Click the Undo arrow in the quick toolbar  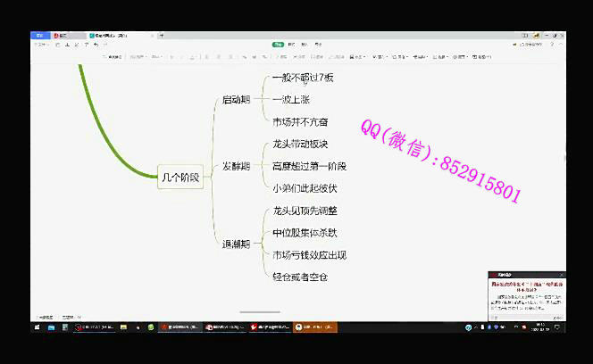click(95, 45)
